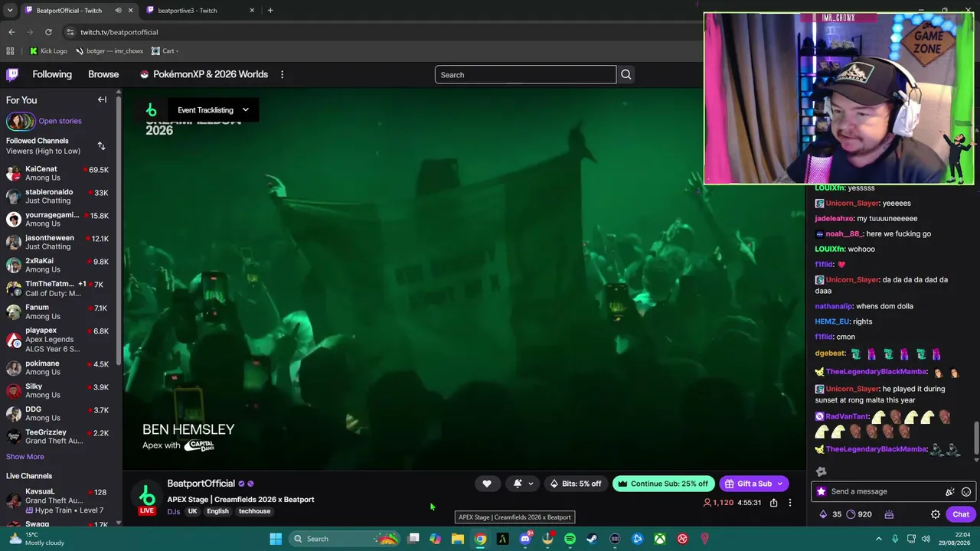Screen dimensions: 980x551
Task: Open Windows Start menu
Action: pyautogui.click(x=276, y=539)
